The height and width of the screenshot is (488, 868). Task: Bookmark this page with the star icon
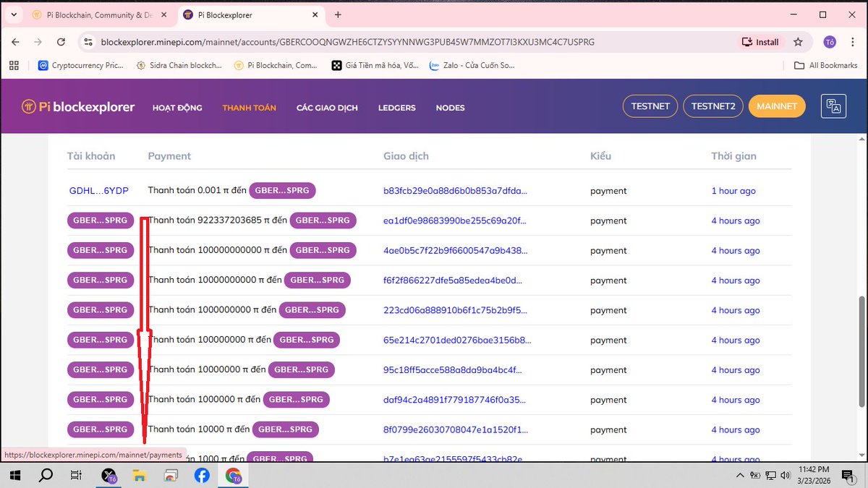[798, 42]
